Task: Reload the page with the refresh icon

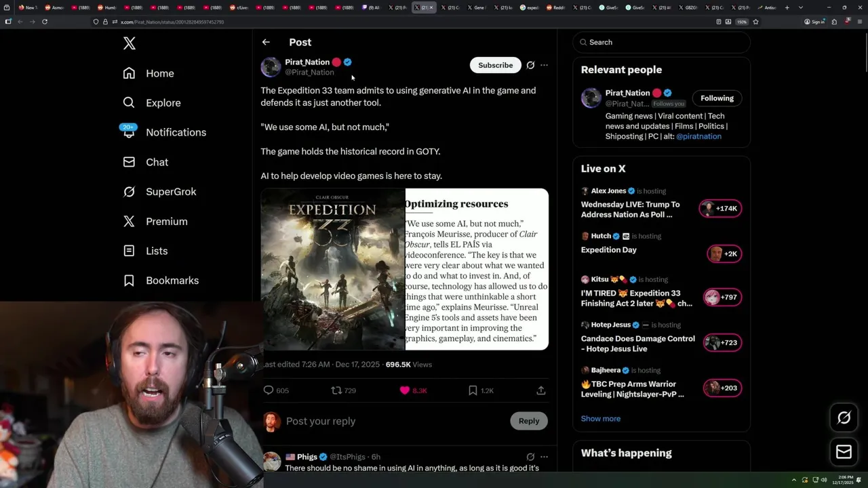Action: coord(45,22)
